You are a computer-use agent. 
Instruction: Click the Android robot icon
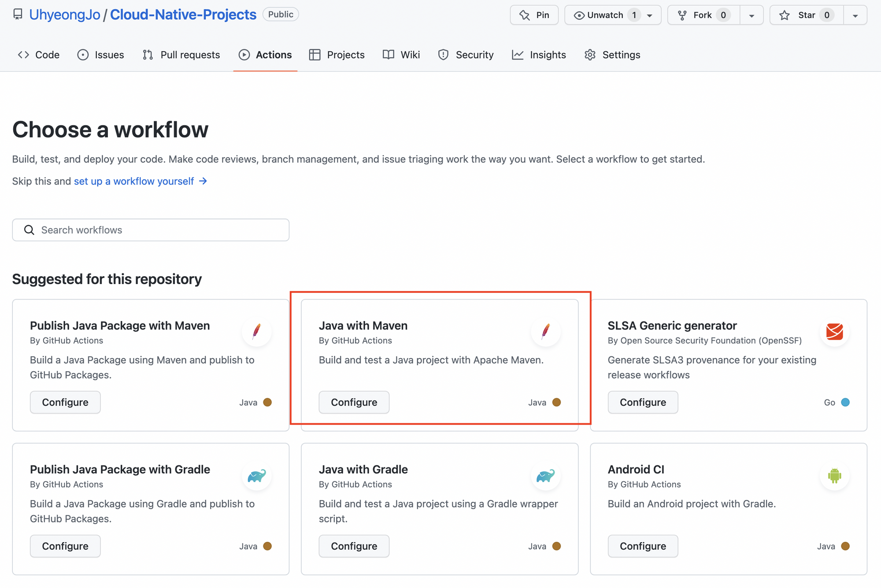pyautogui.click(x=834, y=476)
